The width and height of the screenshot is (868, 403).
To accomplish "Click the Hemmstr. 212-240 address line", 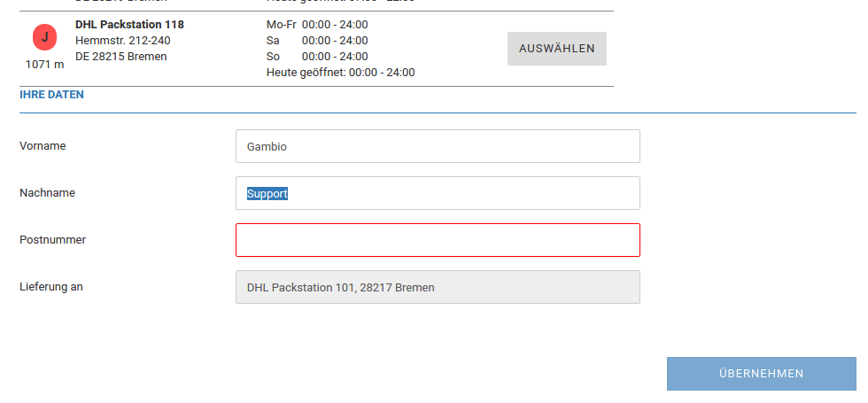I will coord(123,41).
